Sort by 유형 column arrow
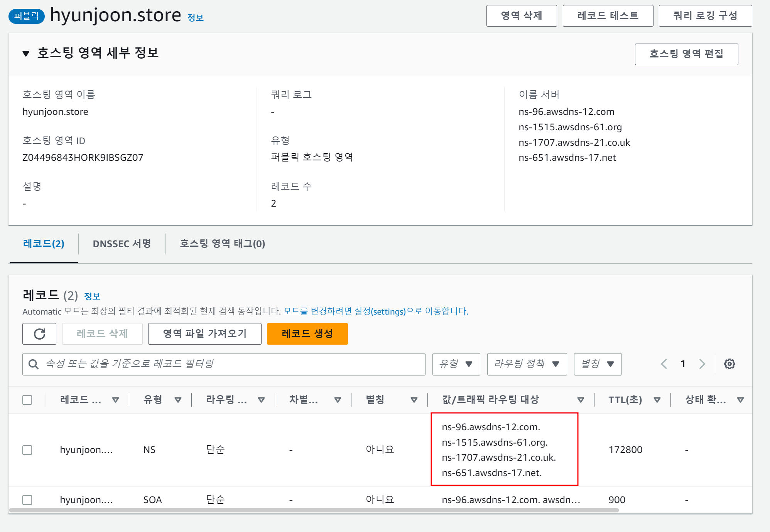 coord(178,400)
